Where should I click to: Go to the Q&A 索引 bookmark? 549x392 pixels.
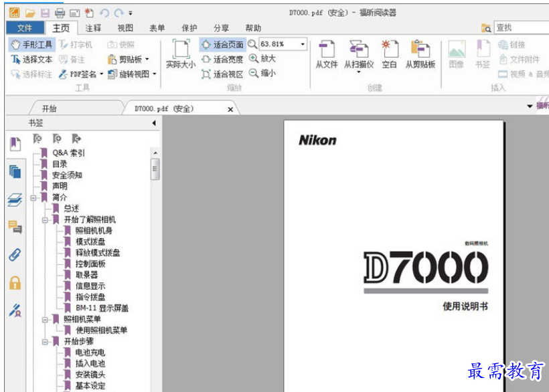[68, 153]
